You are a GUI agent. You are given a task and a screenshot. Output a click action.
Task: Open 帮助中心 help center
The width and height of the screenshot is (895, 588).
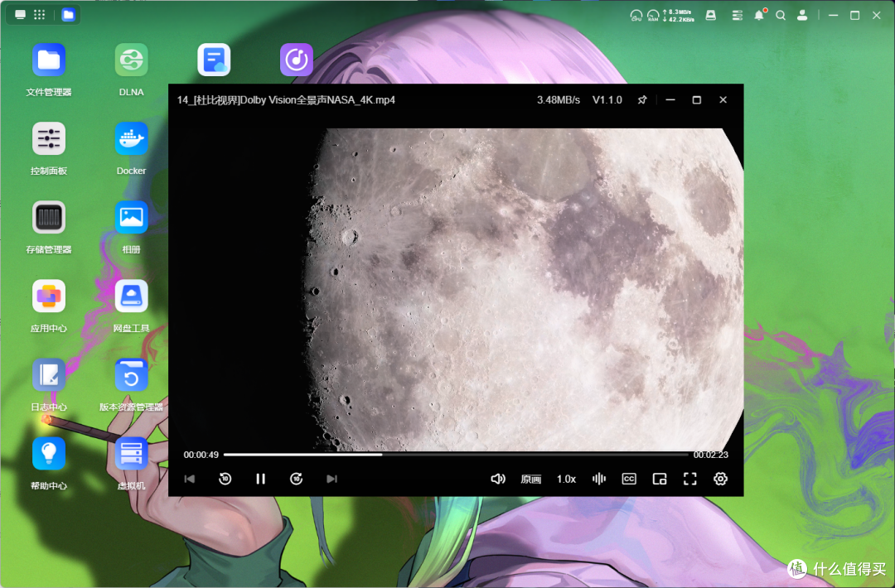point(49,453)
